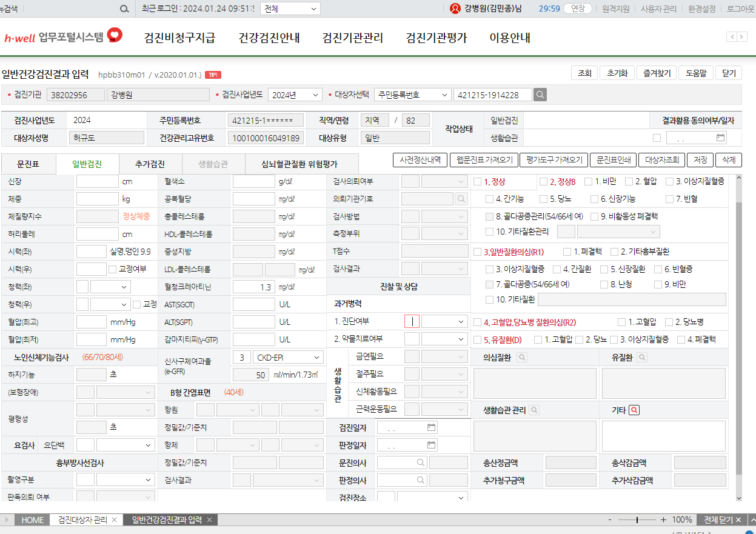Click the search magnifier beside 대상자선택 field
Image resolution: width=756 pixels, height=534 pixels.
pos(540,95)
